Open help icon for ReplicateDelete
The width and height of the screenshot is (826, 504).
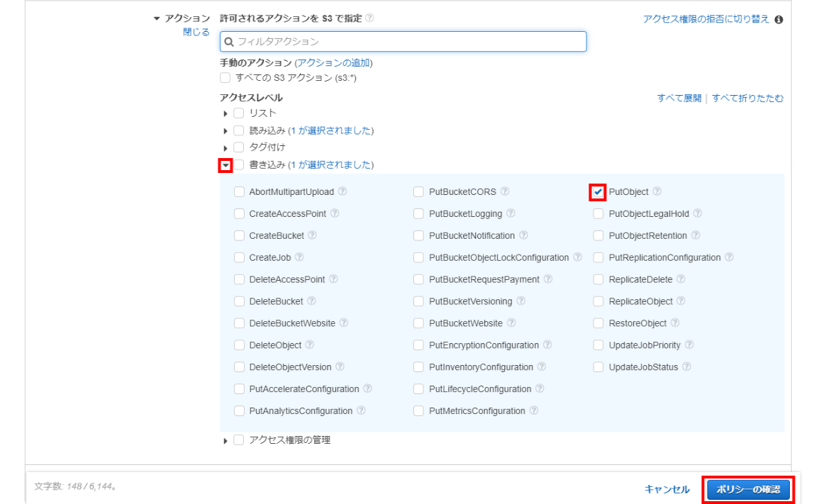tap(681, 279)
